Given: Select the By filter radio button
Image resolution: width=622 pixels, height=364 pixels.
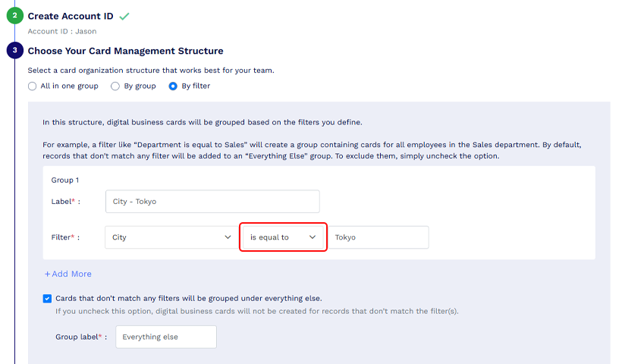Looking at the screenshot, I should click(173, 86).
